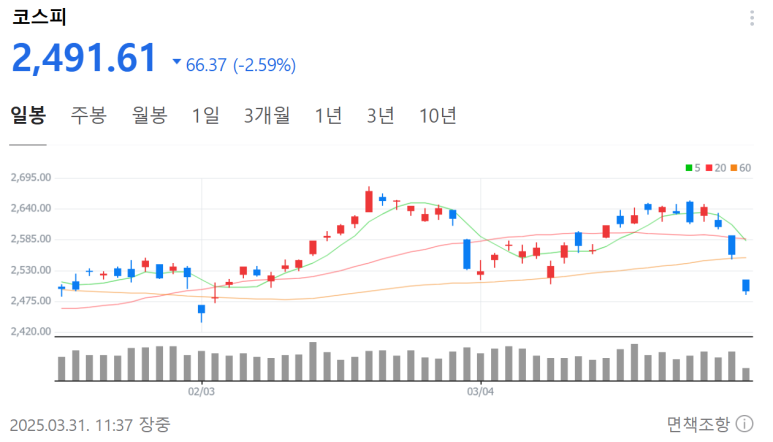The width and height of the screenshot is (773, 442).
Task: Click the 2,420.00 axis label
Action: (31, 331)
